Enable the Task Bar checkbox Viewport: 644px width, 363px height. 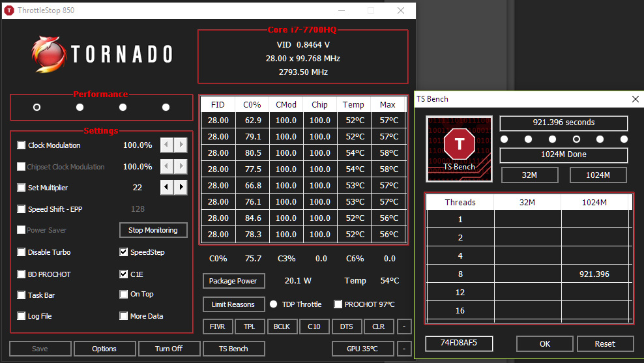[22, 295]
